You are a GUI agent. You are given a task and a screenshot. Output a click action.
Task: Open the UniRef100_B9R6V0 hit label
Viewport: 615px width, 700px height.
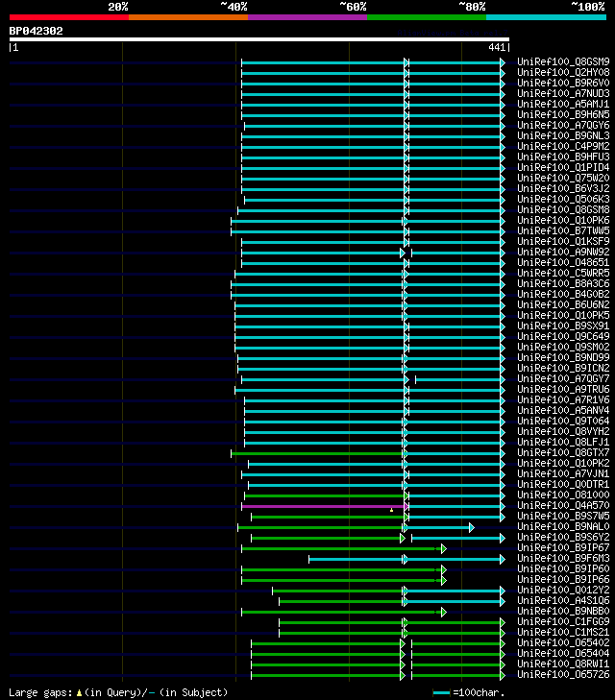(563, 83)
